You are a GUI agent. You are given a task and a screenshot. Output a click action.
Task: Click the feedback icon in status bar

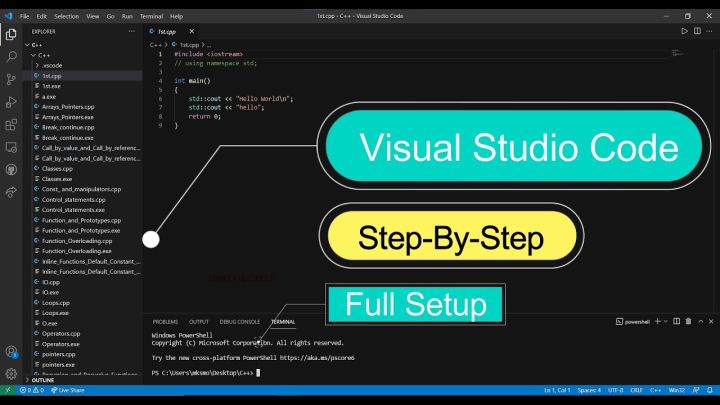click(696, 390)
